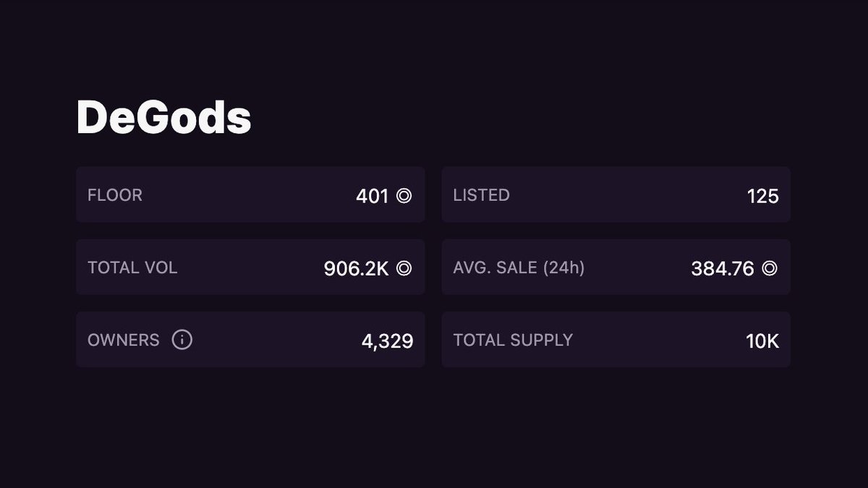
Task: Click the SOL symbol next to total volume
Action: pos(404,268)
